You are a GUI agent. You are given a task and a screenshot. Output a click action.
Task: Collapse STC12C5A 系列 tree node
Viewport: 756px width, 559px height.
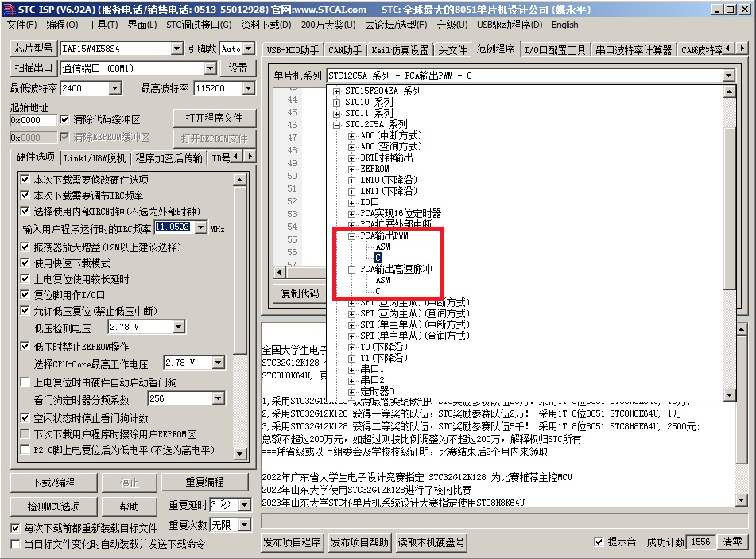pyautogui.click(x=336, y=124)
